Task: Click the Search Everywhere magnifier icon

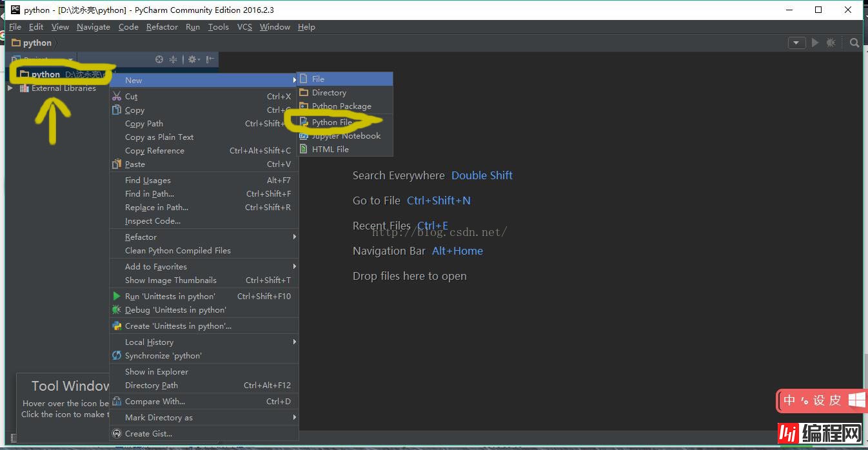Action: click(x=854, y=43)
